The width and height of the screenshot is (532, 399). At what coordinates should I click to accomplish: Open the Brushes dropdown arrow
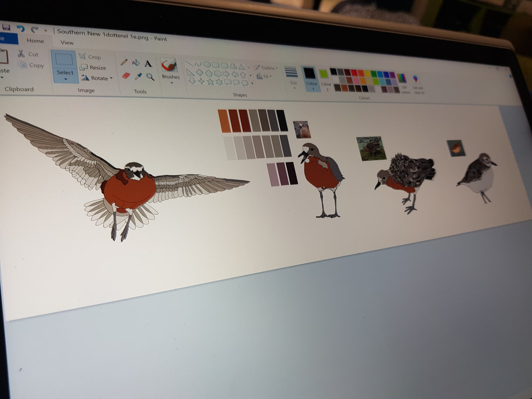click(172, 83)
